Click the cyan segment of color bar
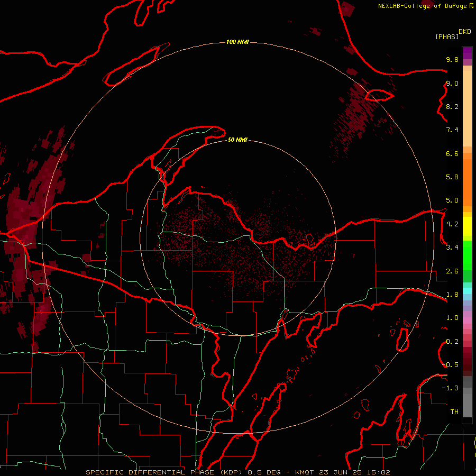 [x=467, y=291]
